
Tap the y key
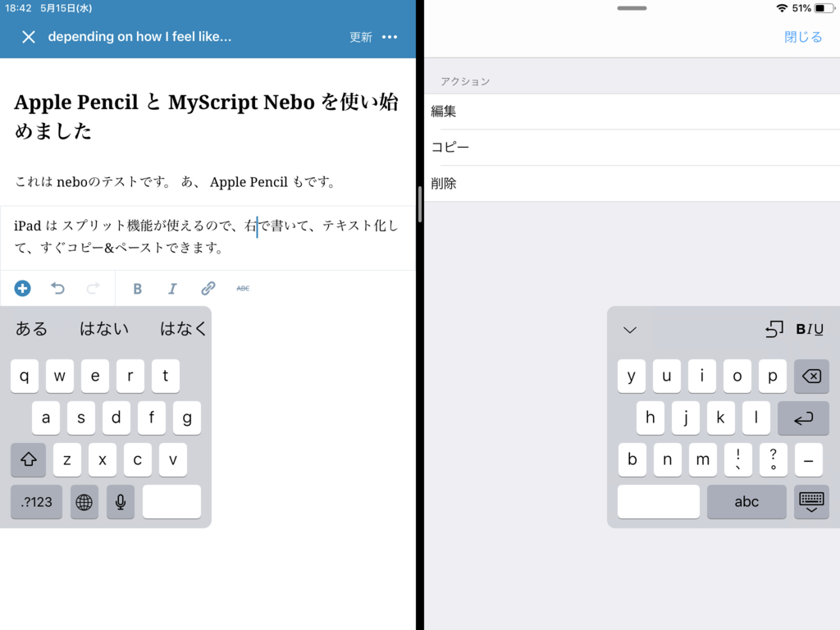click(632, 376)
